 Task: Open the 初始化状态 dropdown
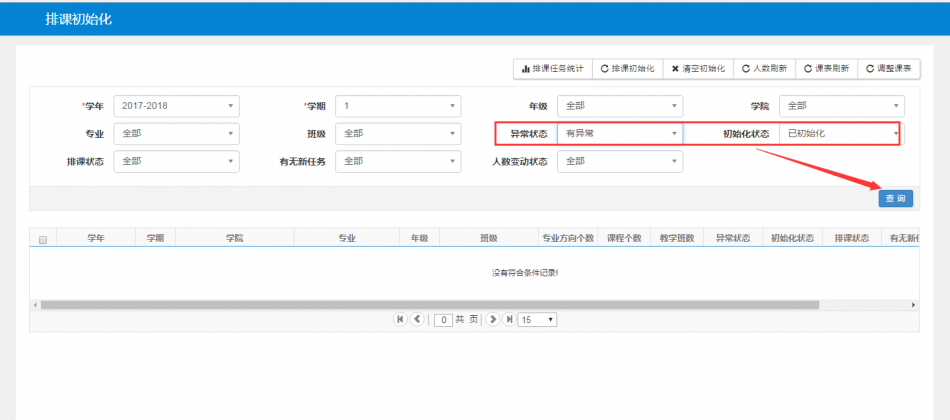coord(840,133)
